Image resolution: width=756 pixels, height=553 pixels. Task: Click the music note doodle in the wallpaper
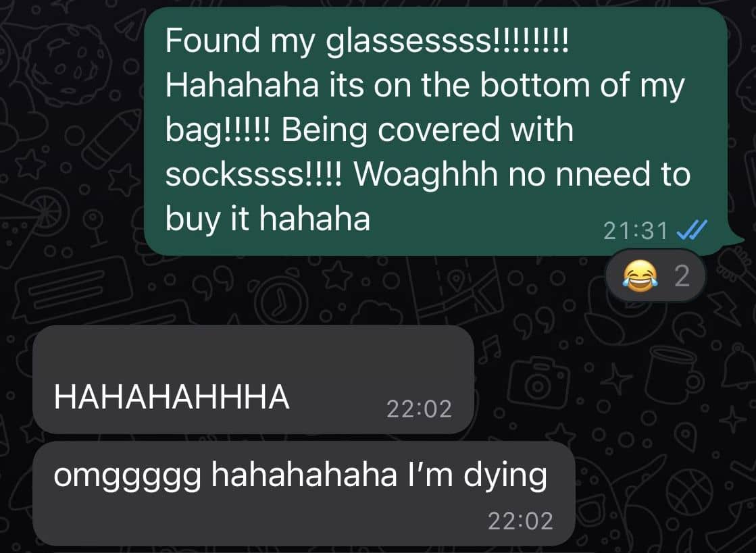pos(490,351)
